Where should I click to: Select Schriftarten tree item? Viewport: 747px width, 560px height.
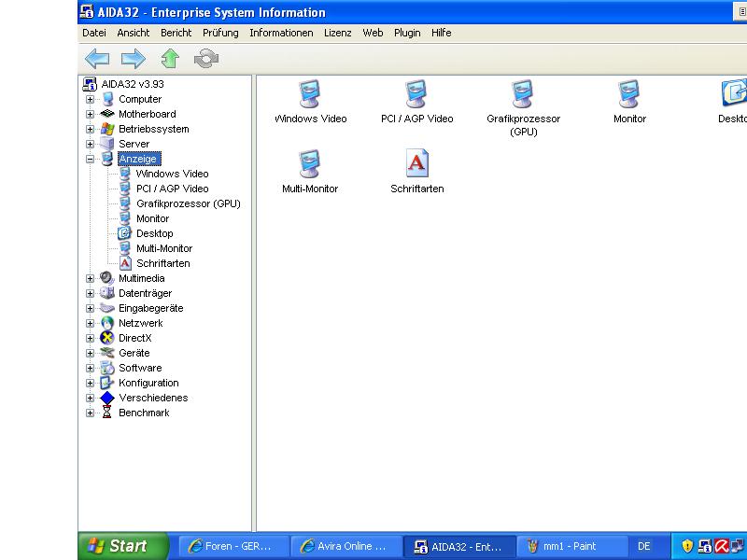(x=162, y=263)
